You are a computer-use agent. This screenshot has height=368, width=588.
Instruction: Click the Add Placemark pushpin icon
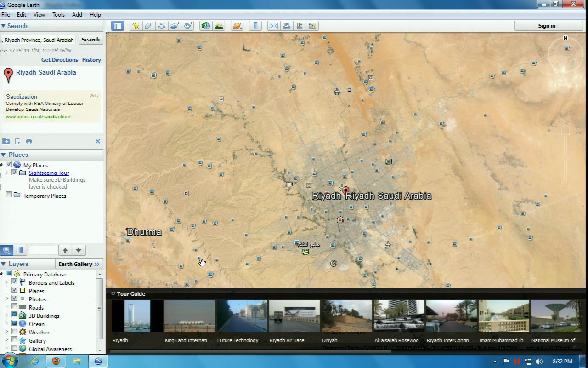pos(136,26)
